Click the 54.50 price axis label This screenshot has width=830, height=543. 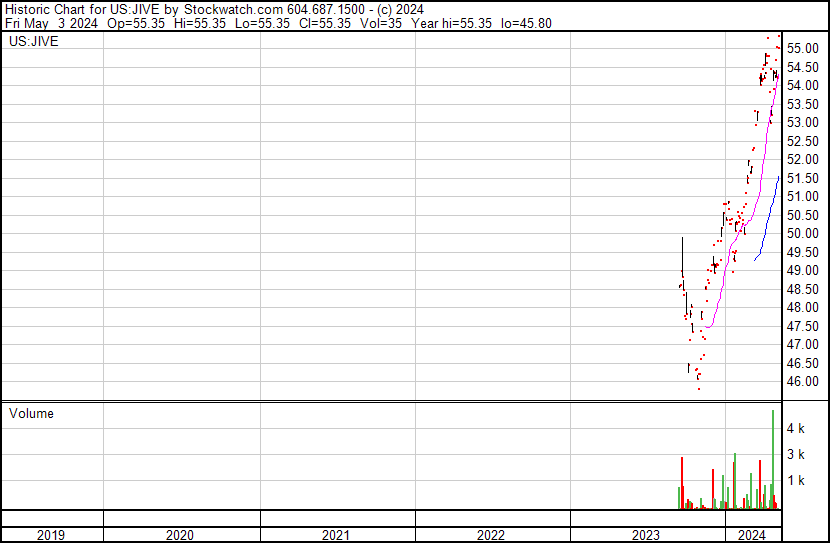[x=802, y=67]
